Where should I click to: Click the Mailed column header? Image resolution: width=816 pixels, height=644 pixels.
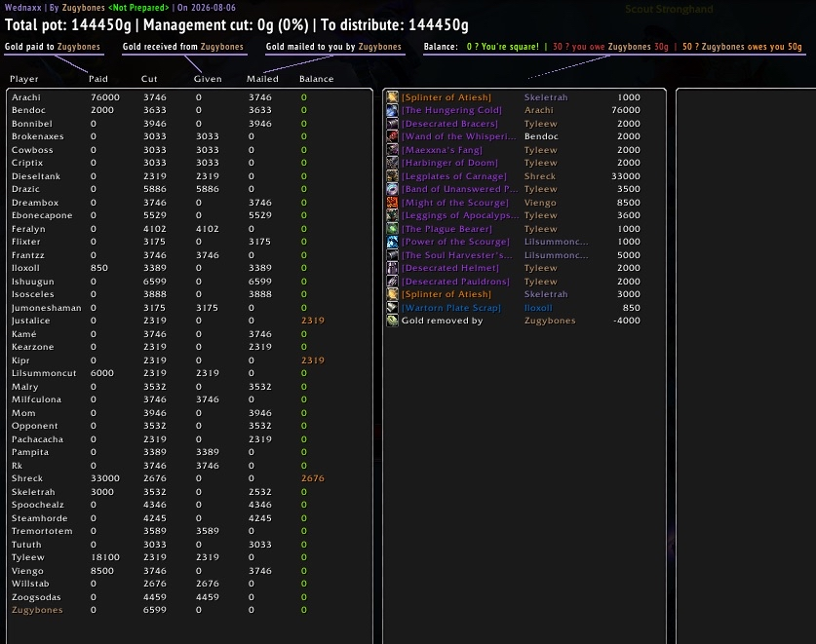click(x=262, y=79)
